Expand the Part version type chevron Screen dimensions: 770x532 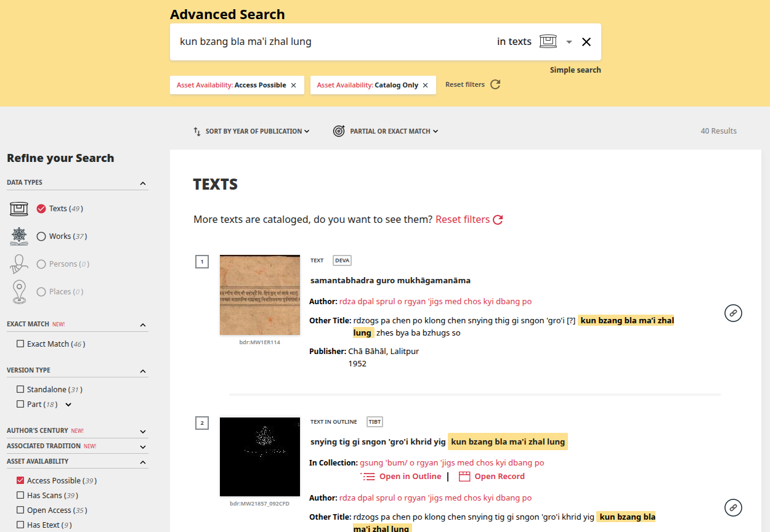(68, 404)
